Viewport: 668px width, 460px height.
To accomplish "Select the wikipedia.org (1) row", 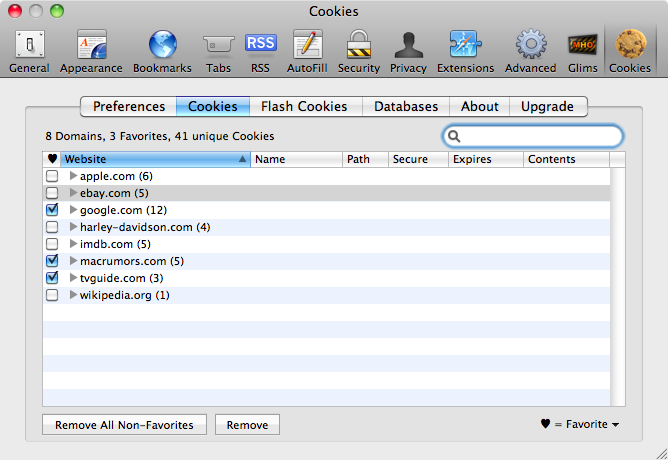I will click(326, 295).
